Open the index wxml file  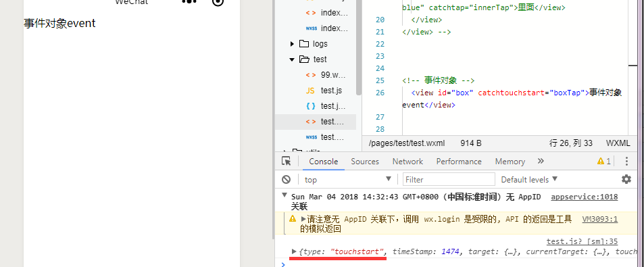[x=335, y=13]
